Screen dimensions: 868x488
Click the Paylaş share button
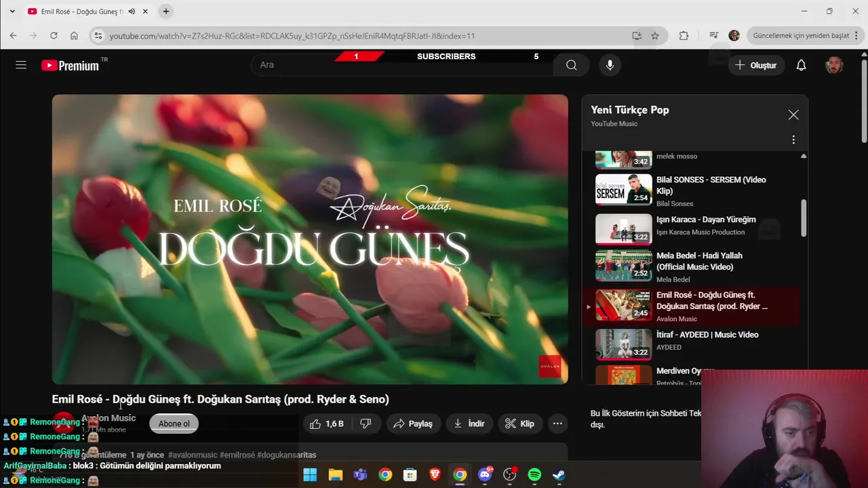[x=413, y=424]
